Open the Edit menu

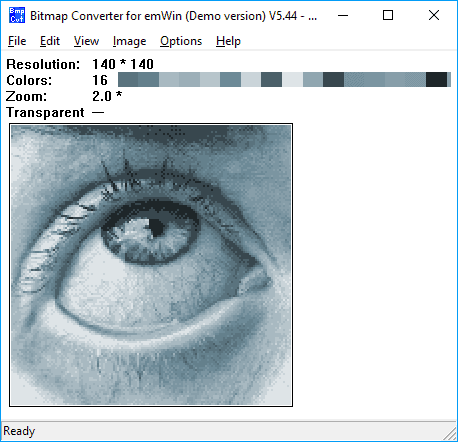(50, 41)
